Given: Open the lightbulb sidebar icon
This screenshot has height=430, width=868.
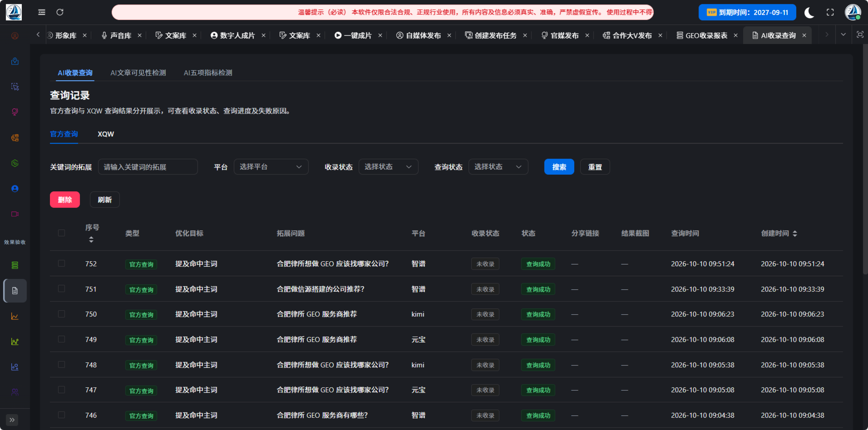Looking at the screenshot, I should click(x=15, y=112).
